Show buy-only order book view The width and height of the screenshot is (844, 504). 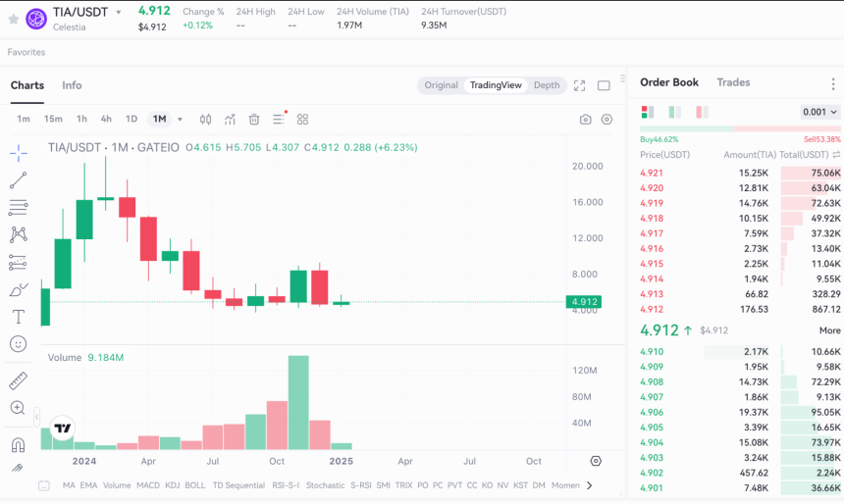coord(674,112)
